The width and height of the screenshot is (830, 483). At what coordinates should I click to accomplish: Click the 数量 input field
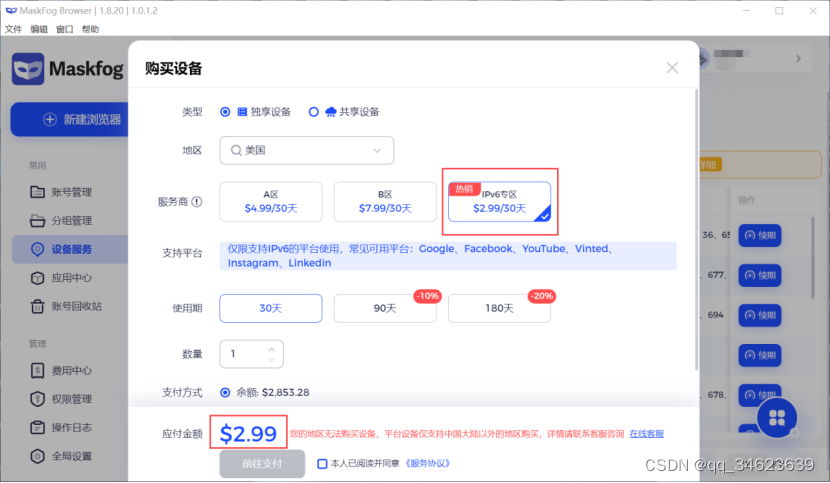[251, 354]
